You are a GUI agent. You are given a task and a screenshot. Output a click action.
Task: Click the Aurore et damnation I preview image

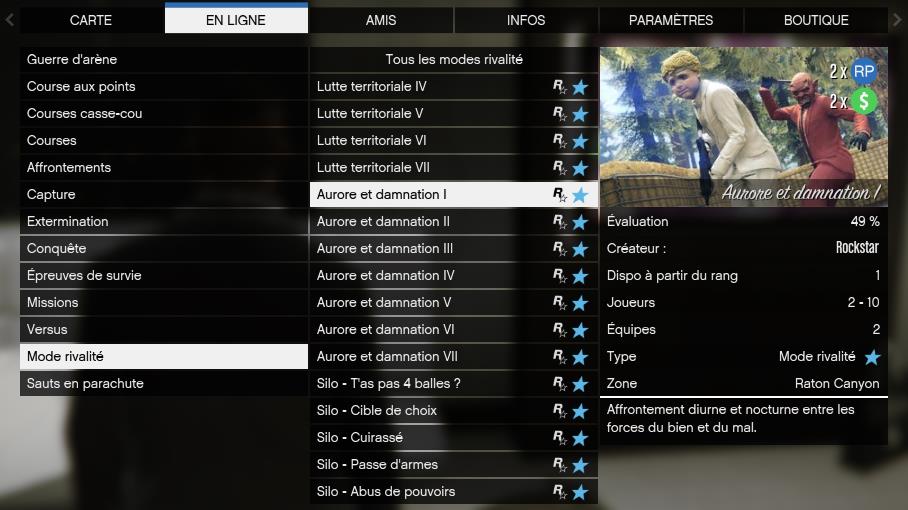[744, 127]
